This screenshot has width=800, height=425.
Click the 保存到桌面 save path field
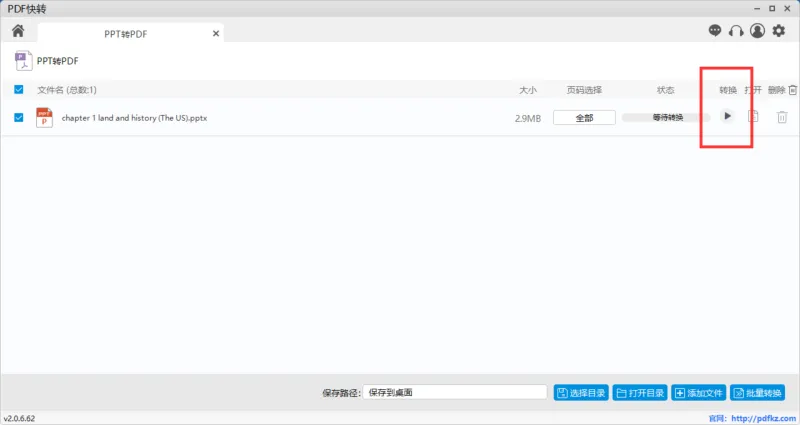[455, 392]
